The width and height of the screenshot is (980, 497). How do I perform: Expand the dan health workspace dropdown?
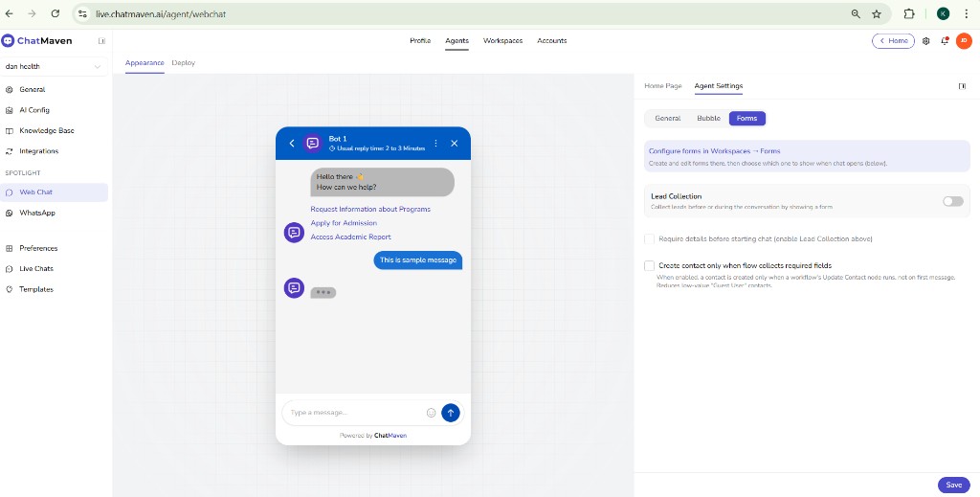click(54, 66)
